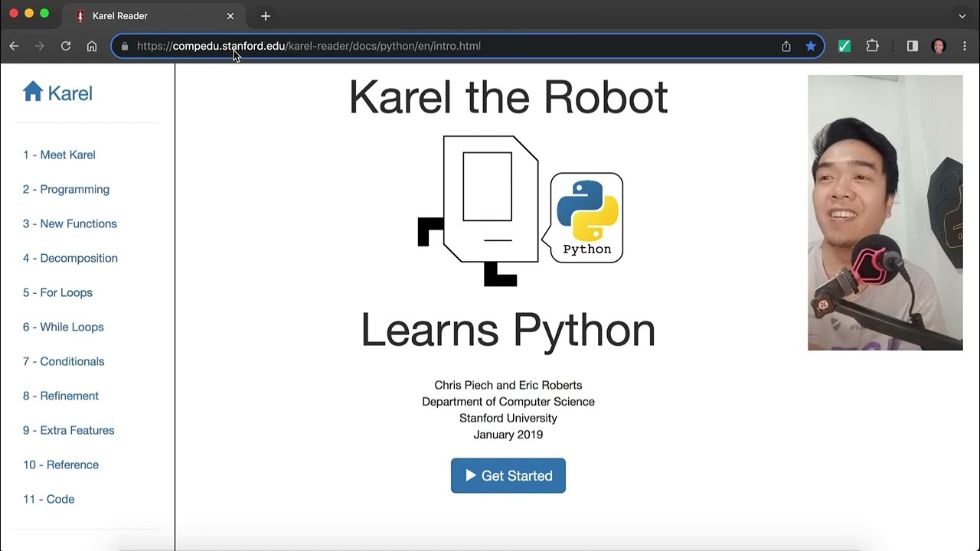Open chapter 11 - Code

[48, 499]
